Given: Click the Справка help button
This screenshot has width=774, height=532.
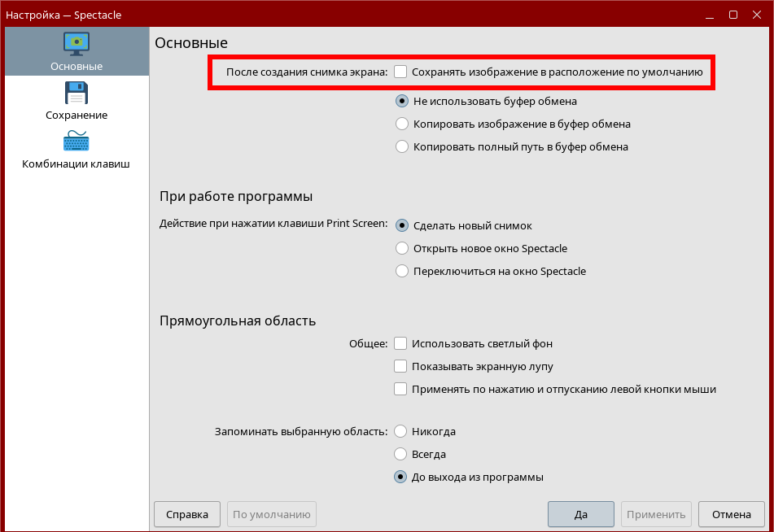Looking at the screenshot, I should pyautogui.click(x=186, y=514).
